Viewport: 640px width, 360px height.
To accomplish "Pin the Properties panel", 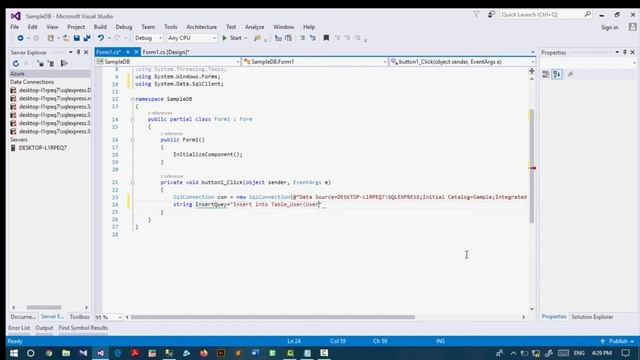I will coord(624,52).
